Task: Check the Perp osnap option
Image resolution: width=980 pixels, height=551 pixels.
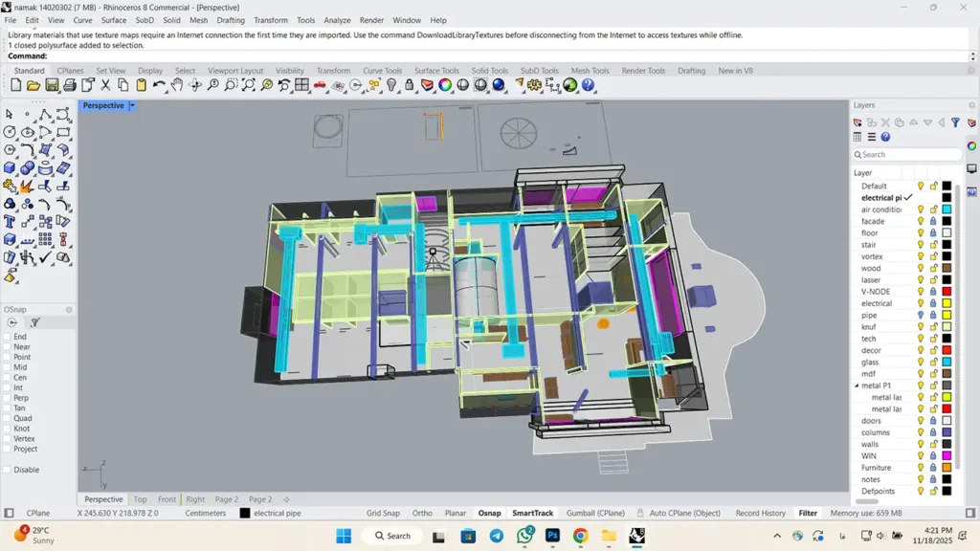Action: pyautogui.click(x=8, y=398)
